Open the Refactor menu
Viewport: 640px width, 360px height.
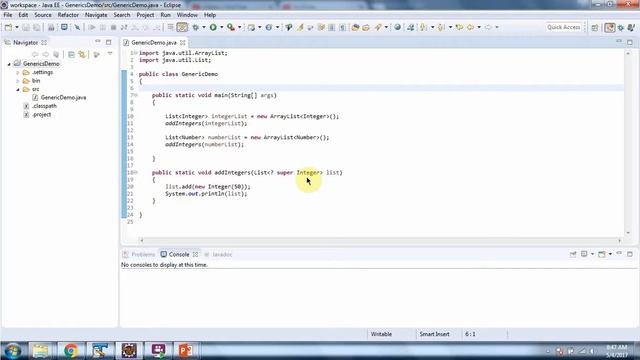tap(68, 15)
